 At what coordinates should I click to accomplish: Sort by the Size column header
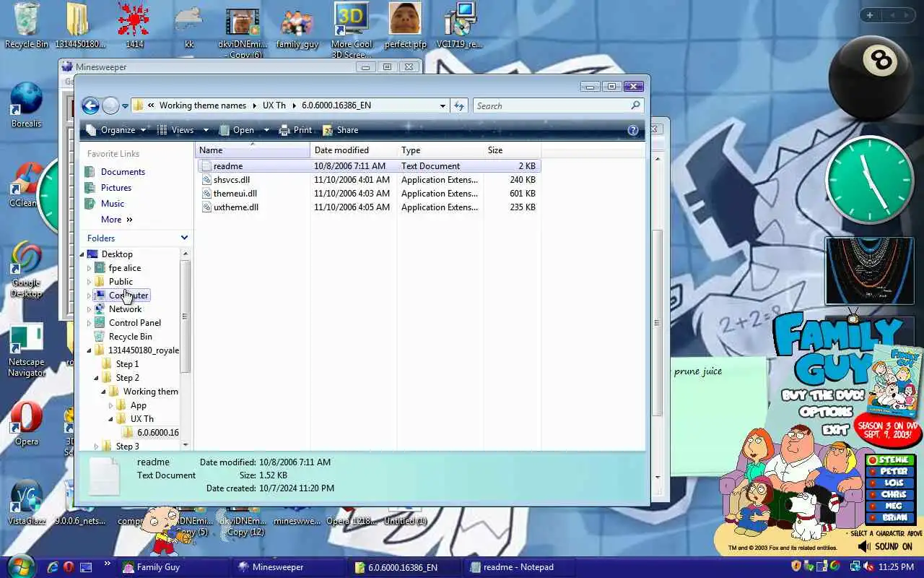(x=512, y=150)
